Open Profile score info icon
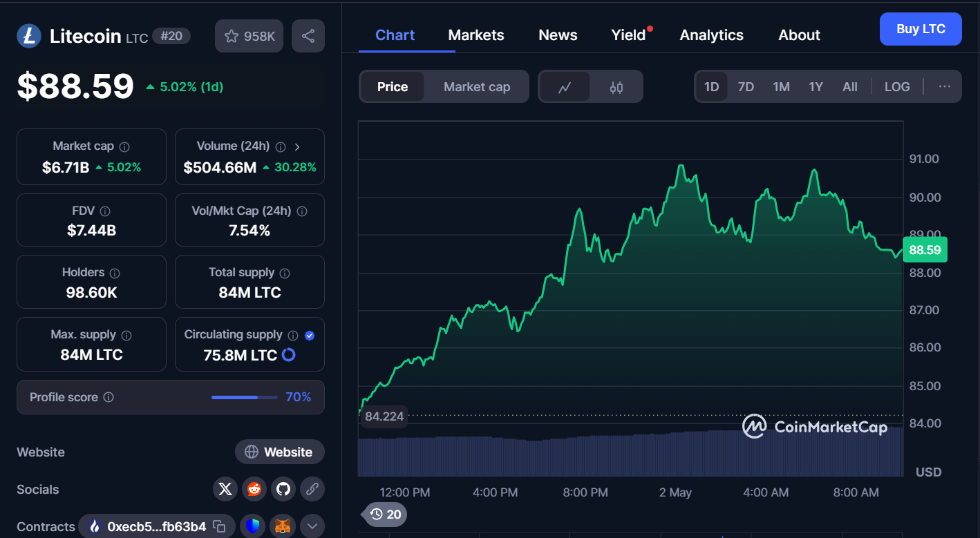 click(109, 397)
